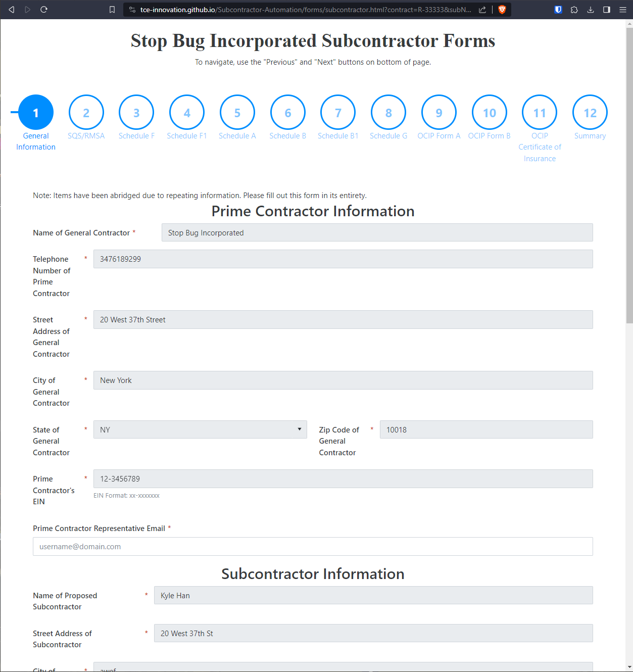Screen dimensions: 633x672
Task: Click Zip Code of General Contractor field
Action: pos(486,429)
